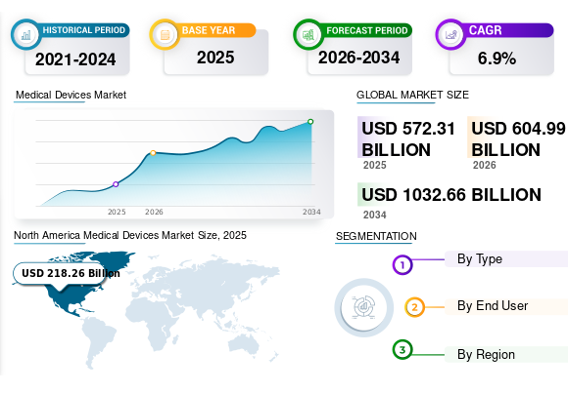Click the green 2034 data point on chart
Image resolution: width=568 pixels, height=394 pixels.
[x=310, y=122]
